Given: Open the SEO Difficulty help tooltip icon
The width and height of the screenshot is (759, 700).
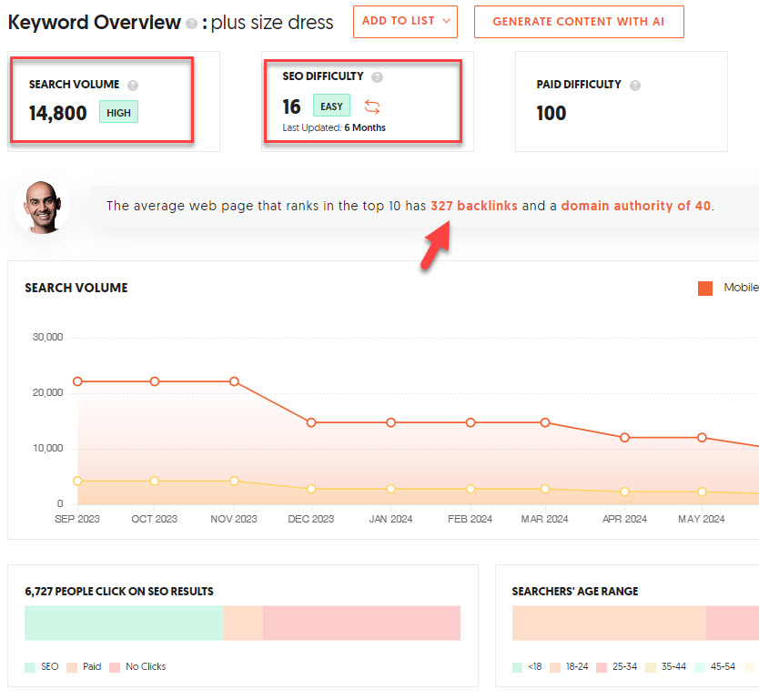Looking at the screenshot, I should click(x=377, y=77).
